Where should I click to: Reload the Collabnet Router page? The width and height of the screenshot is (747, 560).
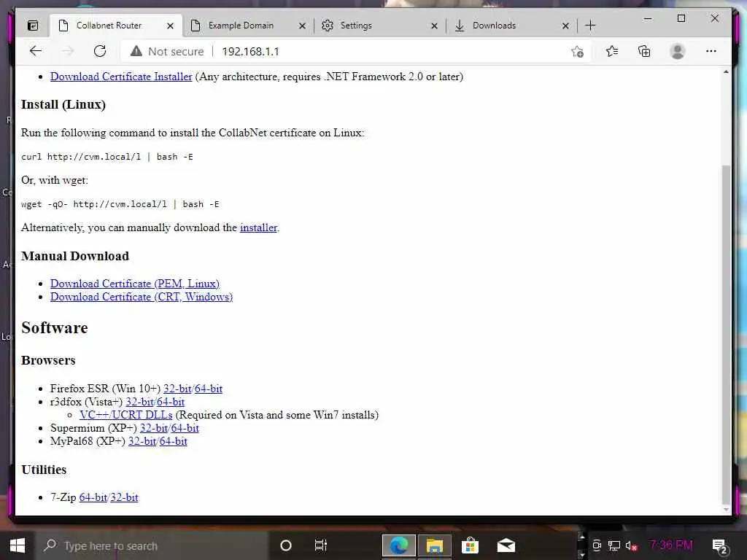point(99,51)
